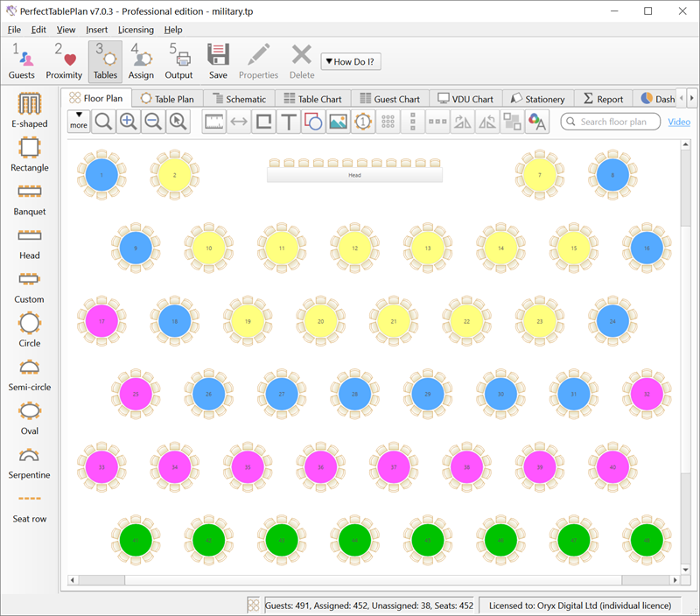Viewport: 700px width, 616px height.
Task: Select the Tables step button
Action: pos(105,61)
